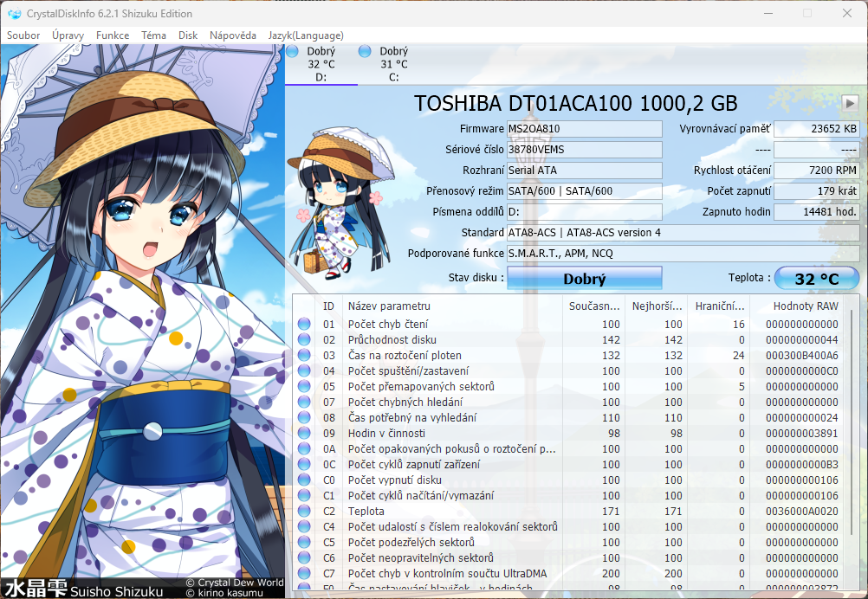
Task: Click the 32 °C temperature button
Action: click(817, 278)
